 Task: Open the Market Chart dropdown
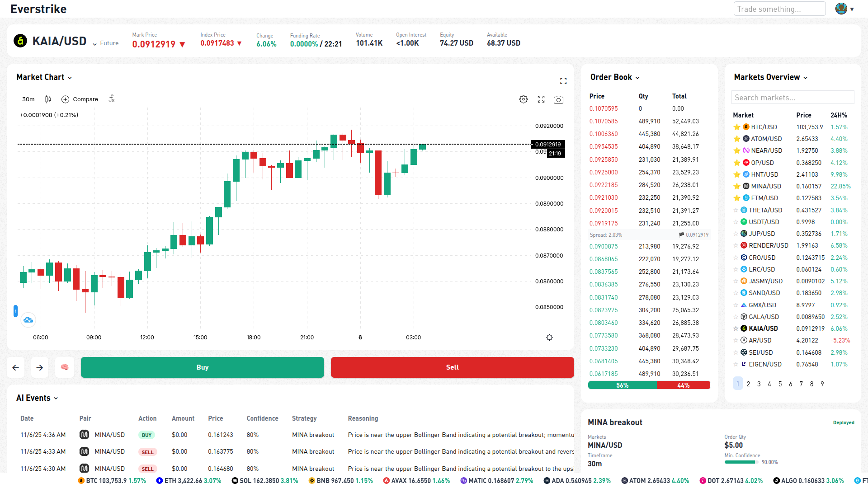[70, 78]
